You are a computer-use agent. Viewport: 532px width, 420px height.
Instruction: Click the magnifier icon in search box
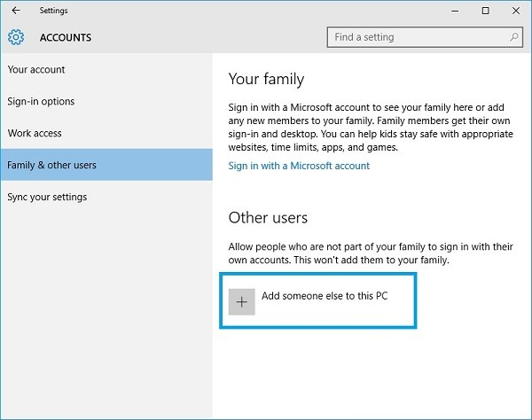(x=514, y=37)
